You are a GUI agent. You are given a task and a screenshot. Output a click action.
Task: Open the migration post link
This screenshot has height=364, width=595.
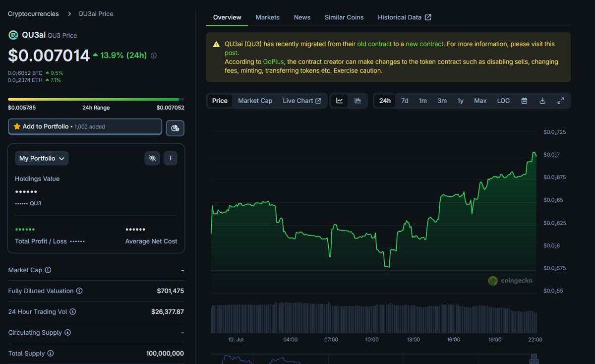point(231,53)
